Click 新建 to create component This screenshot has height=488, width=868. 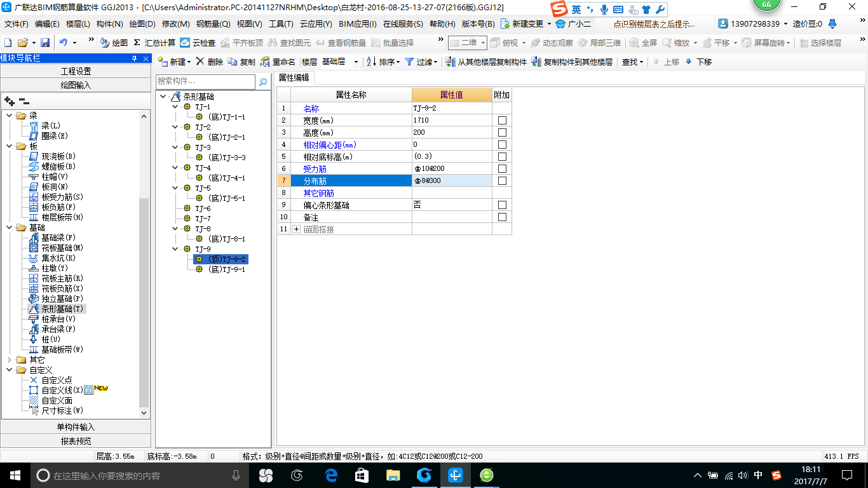coord(174,62)
